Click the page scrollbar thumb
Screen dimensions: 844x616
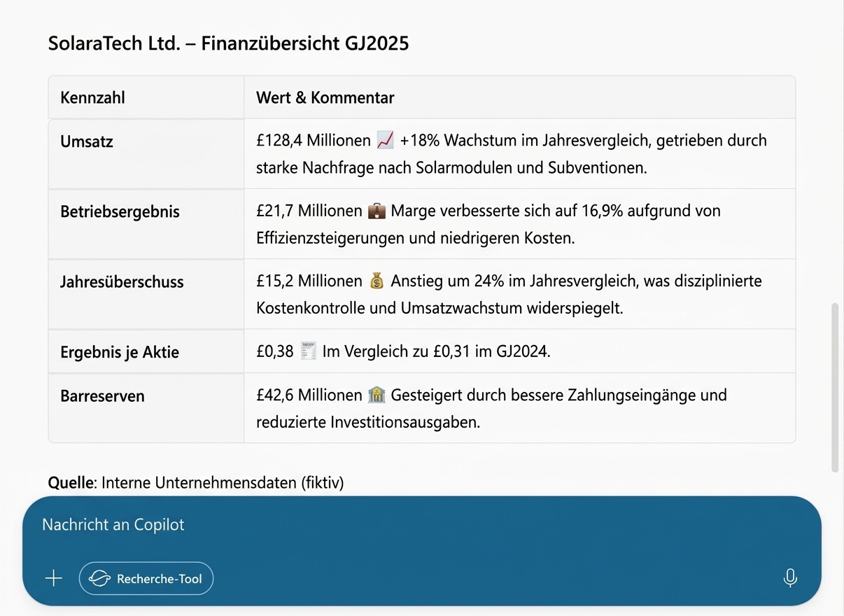[834, 387]
